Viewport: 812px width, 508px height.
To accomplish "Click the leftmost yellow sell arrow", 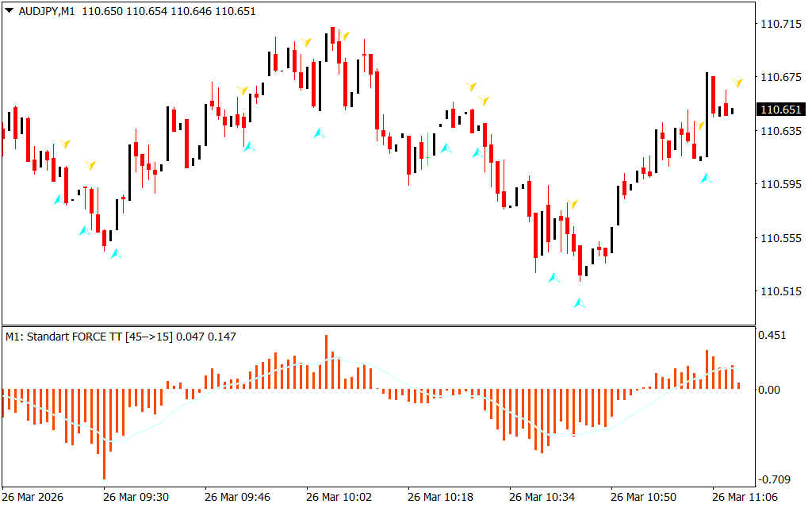I will [65, 144].
